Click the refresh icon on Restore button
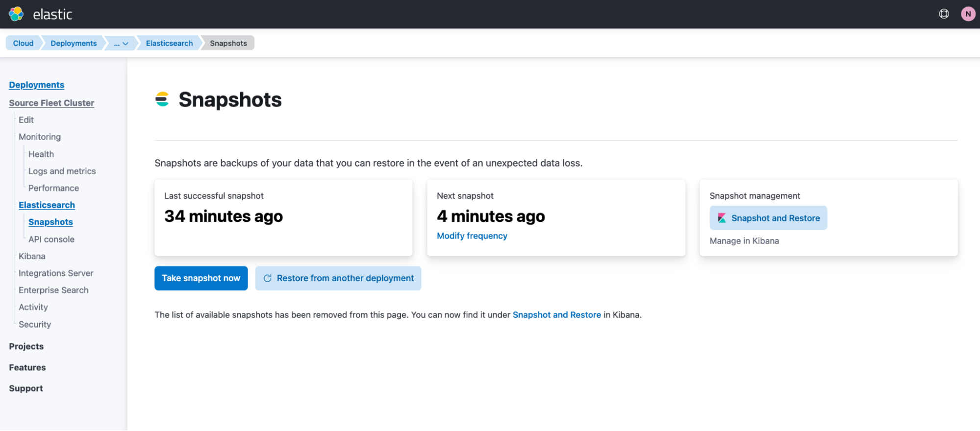Screen dimensions: 980x431 click(267, 278)
